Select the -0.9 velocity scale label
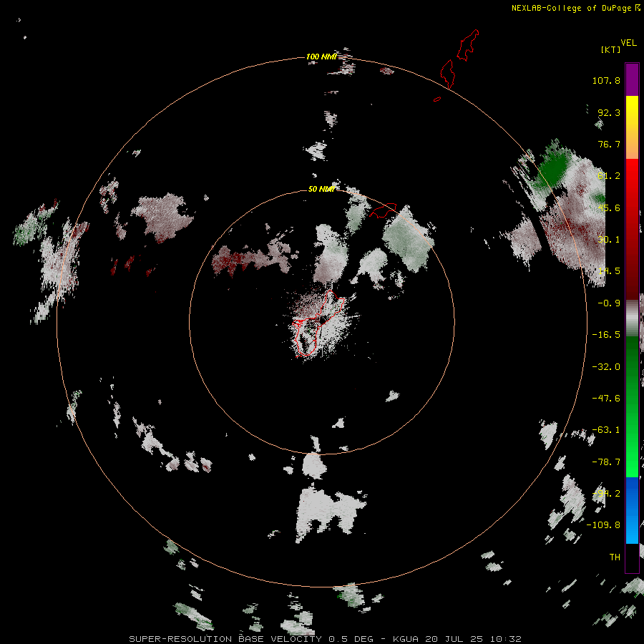Image resolution: width=644 pixels, height=644 pixels. click(609, 303)
